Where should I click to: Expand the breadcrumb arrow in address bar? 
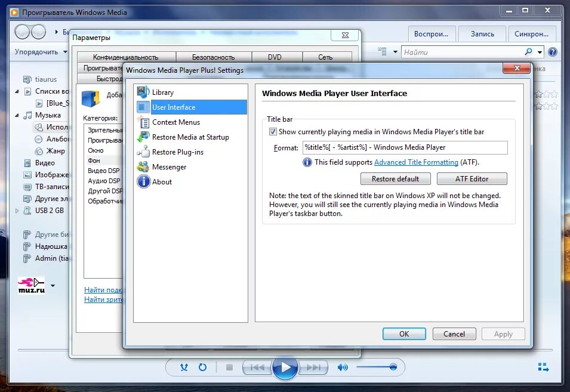pos(57,32)
